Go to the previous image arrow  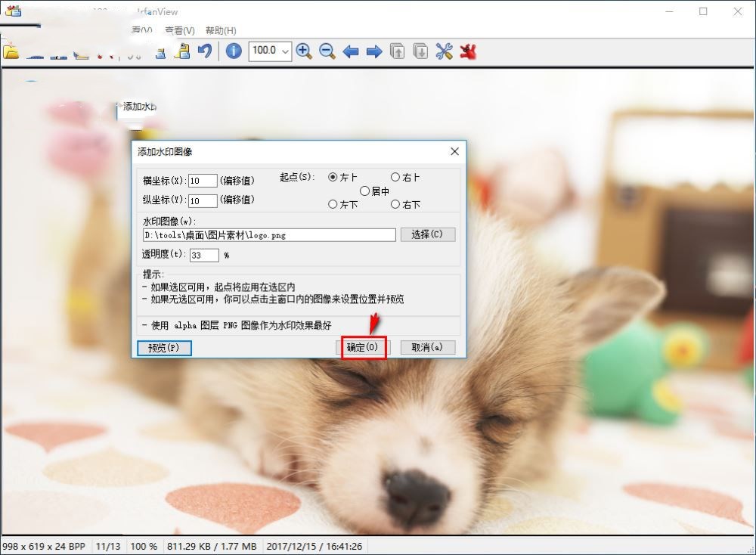[x=351, y=51]
